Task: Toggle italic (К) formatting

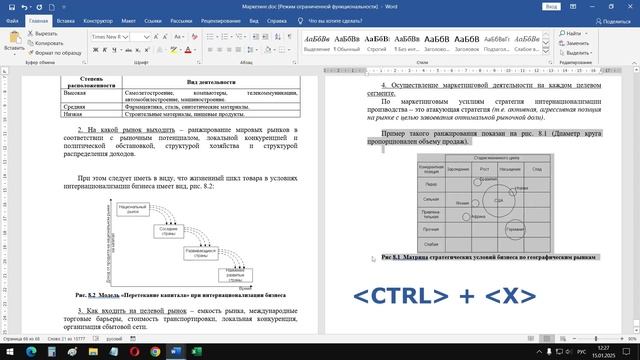Action: point(104,50)
